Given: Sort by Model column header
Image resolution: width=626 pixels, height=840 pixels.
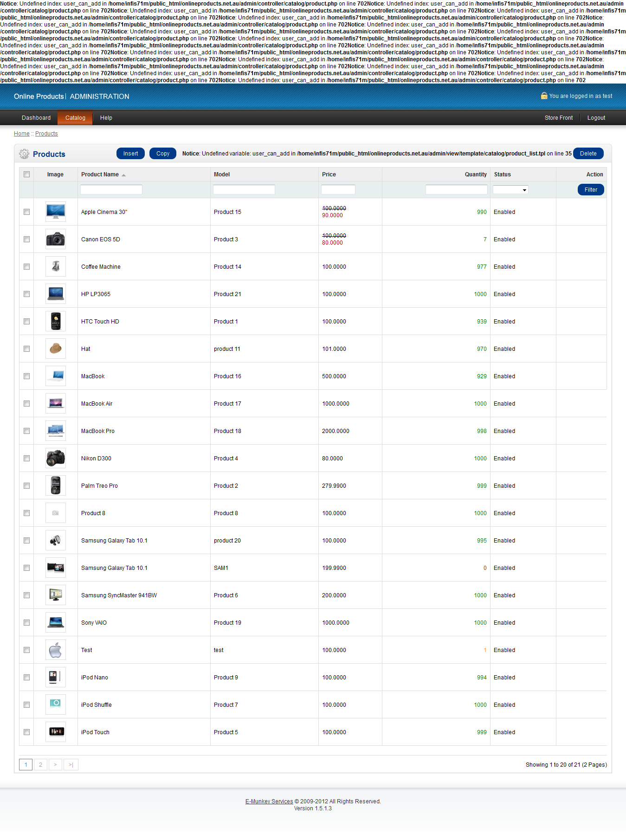Looking at the screenshot, I should (222, 174).
